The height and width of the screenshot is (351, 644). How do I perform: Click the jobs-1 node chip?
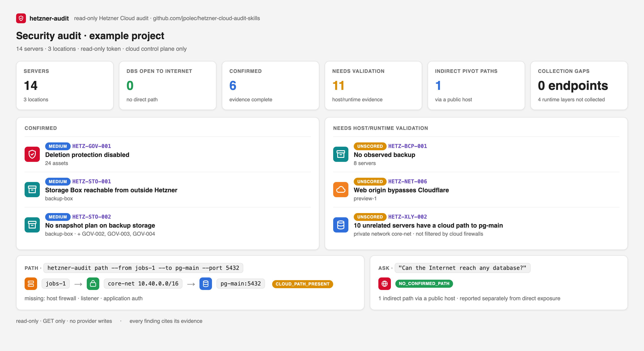pyautogui.click(x=55, y=283)
